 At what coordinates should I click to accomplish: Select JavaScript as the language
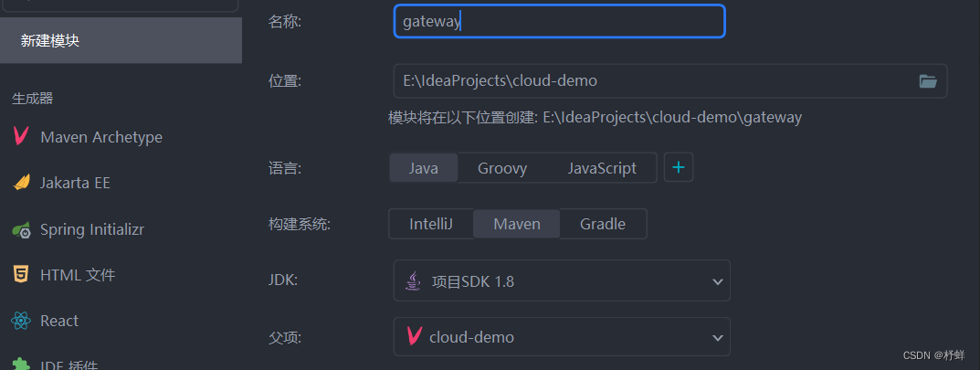602,168
